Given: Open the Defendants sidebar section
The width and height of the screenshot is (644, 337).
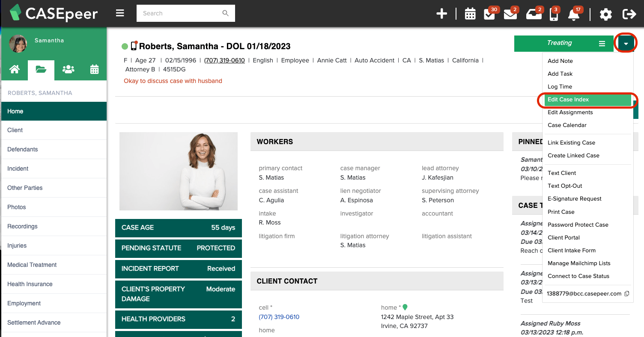Looking at the screenshot, I should click(x=22, y=149).
